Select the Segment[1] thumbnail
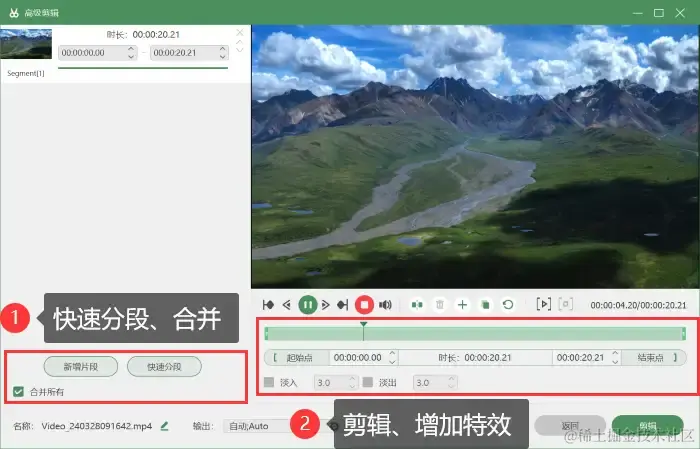Screen dimensions: 700x449 [26, 44]
